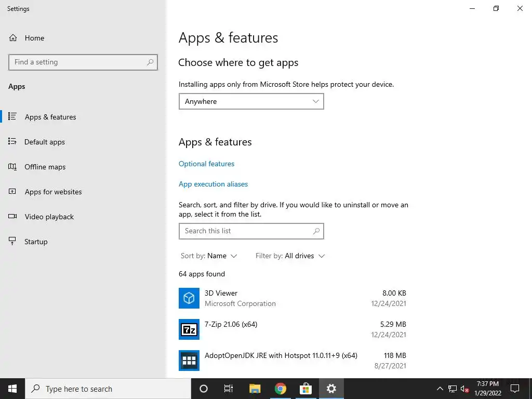
Task: Click the magnifier in Find a setting
Action: [150, 62]
